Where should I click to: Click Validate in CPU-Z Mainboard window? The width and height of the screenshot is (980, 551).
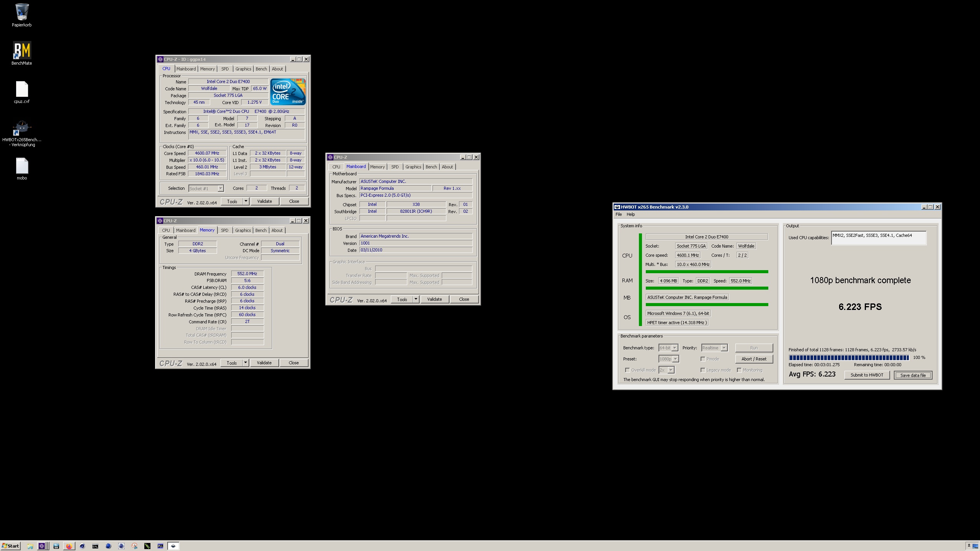[434, 299]
